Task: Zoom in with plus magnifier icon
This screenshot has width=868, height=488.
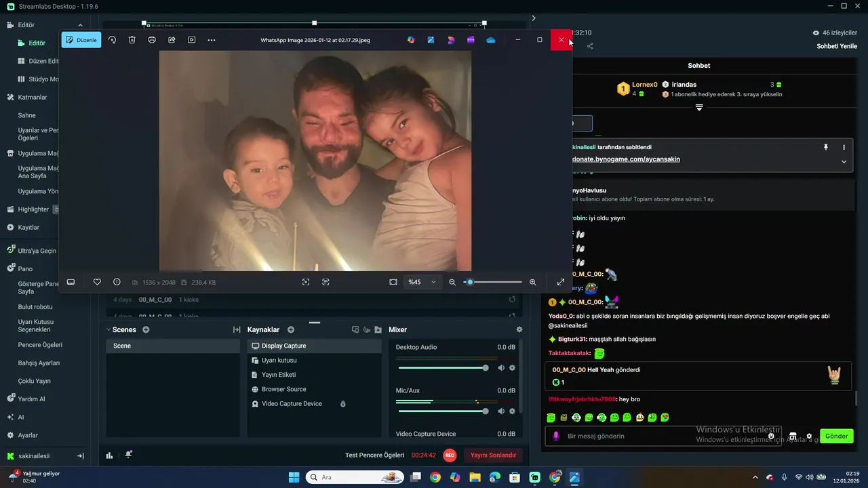Action: (533, 282)
